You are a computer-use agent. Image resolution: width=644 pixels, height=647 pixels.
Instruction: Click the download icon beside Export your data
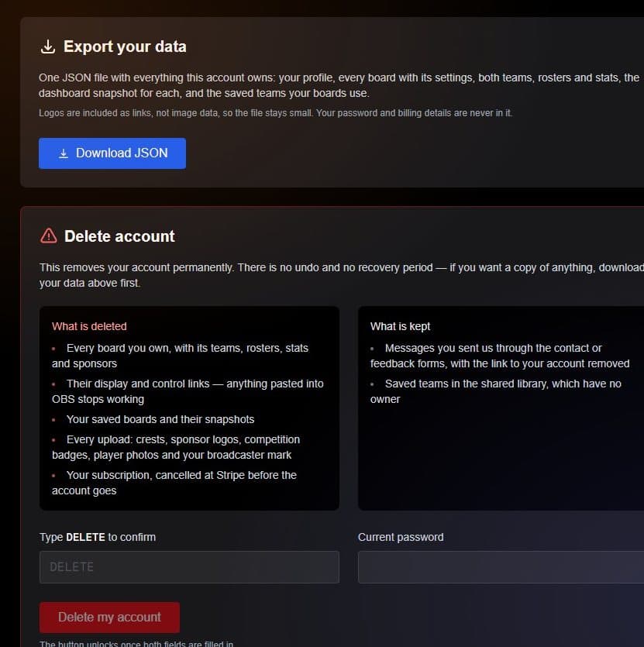[x=48, y=46]
